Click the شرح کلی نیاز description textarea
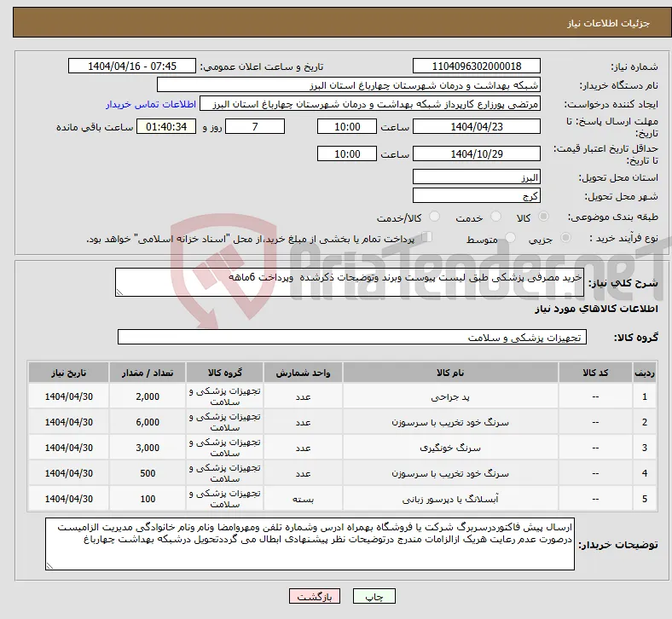Screen dimensions: 672x619 [x=350, y=282]
